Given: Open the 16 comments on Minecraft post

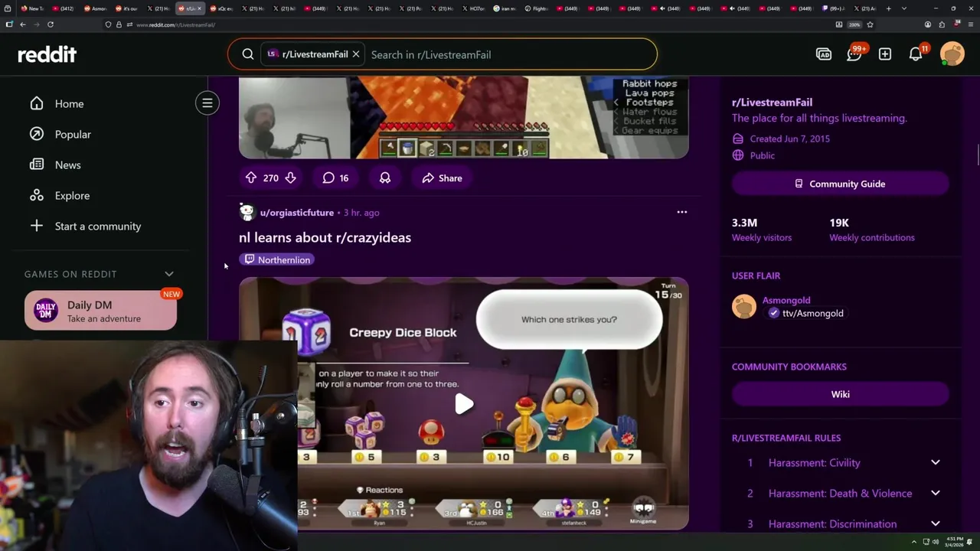Looking at the screenshot, I should pos(335,178).
